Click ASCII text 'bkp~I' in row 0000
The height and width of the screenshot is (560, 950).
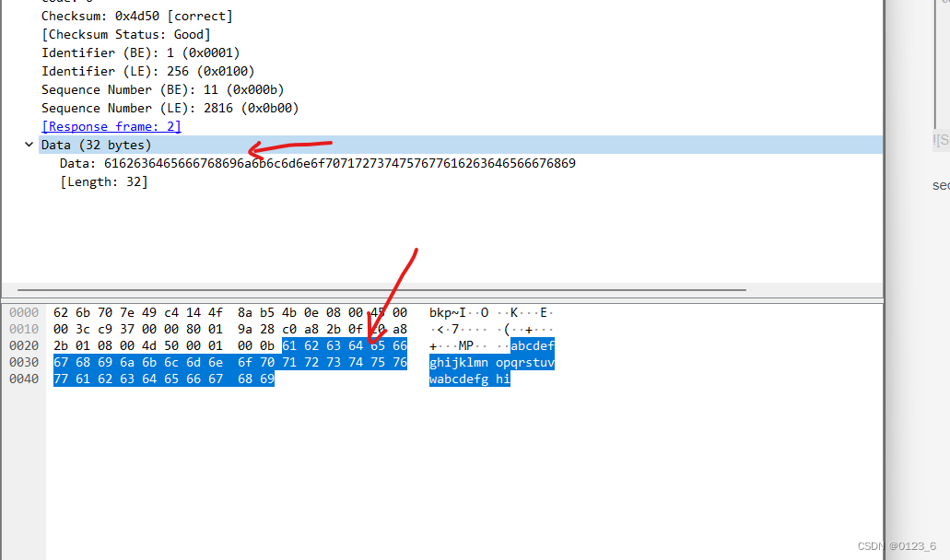pyautogui.click(x=448, y=312)
